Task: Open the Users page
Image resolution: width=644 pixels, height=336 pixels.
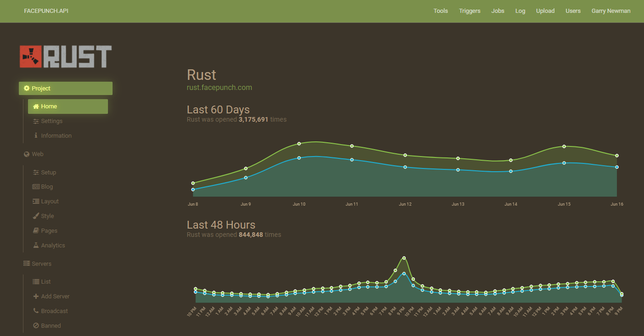Action: 573,11
